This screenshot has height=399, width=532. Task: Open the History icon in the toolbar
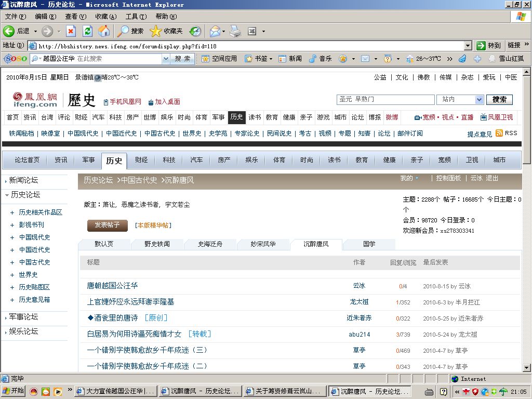(195, 31)
